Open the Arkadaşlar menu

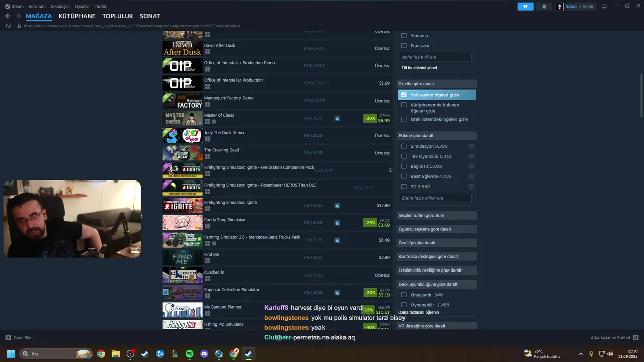click(x=60, y=6)
